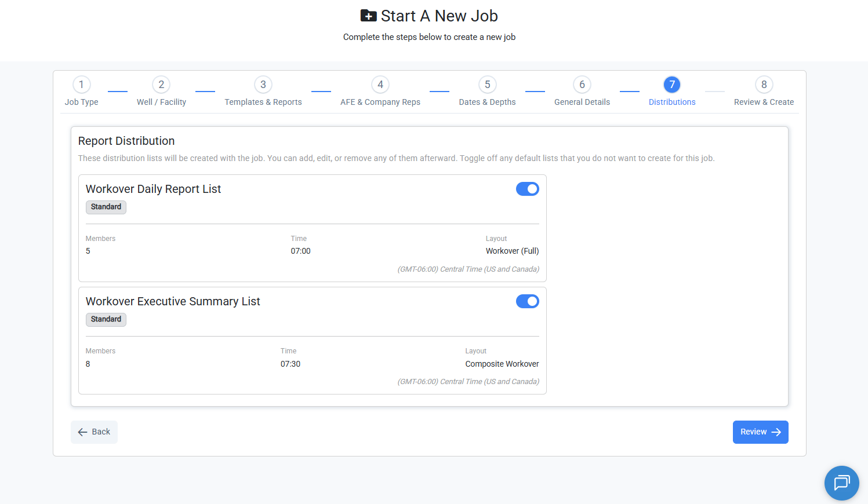The image size is (868, 504).
Task: Click the time value 07:30
Action: point(290,364)
